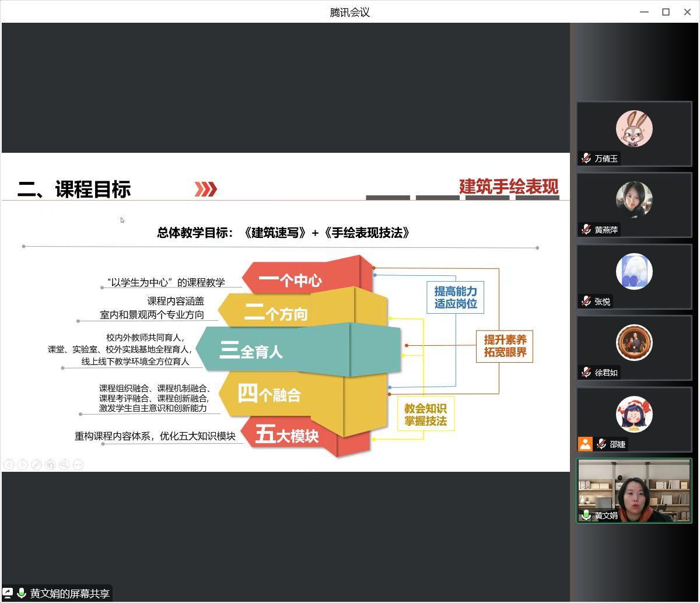Viewport: 700px width, 603px height.
Task: Click the blue-and-white avatar of 张悦
Action: click(x=634, y=272)
